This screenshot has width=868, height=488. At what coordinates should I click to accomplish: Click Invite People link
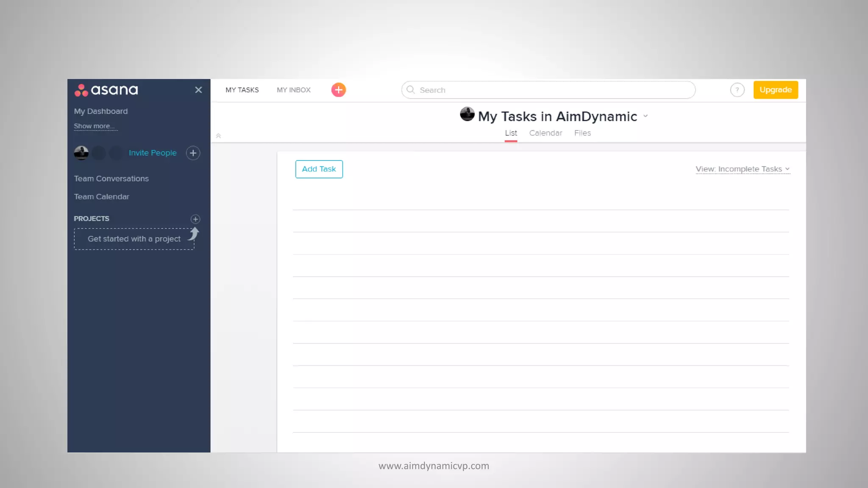(153, 153)
